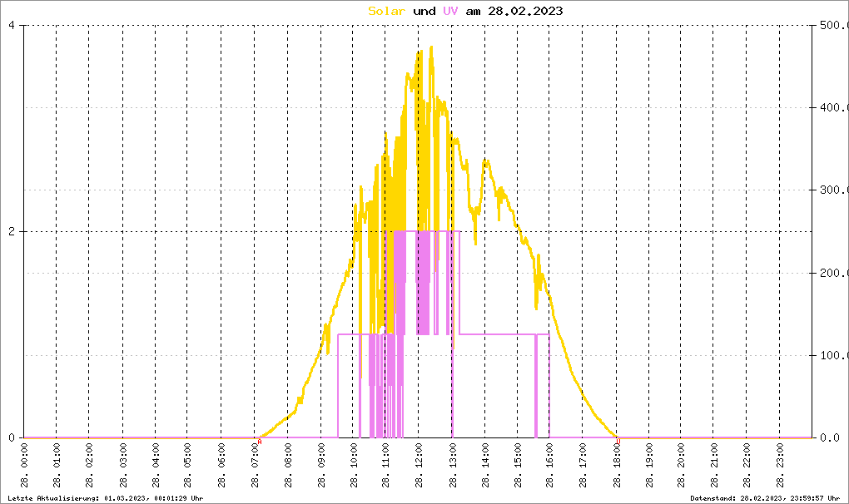Click the right axis value 400.0

pyautogui.click(x=834, y=107)
